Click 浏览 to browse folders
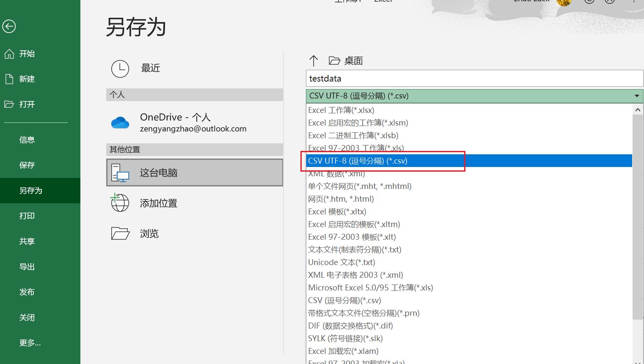This screenshot has height=364, width=644. click(x=195, y=234)
